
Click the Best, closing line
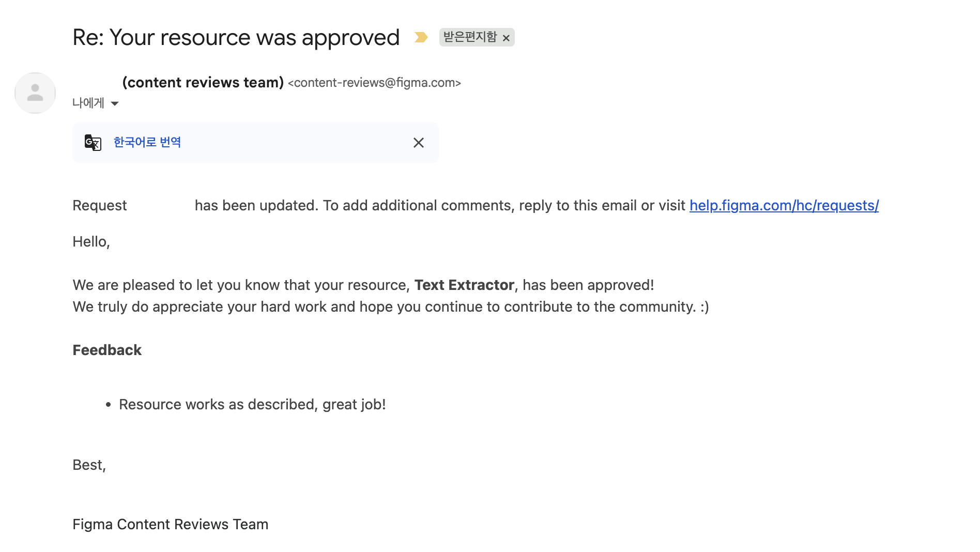click(x=89, y=465)
